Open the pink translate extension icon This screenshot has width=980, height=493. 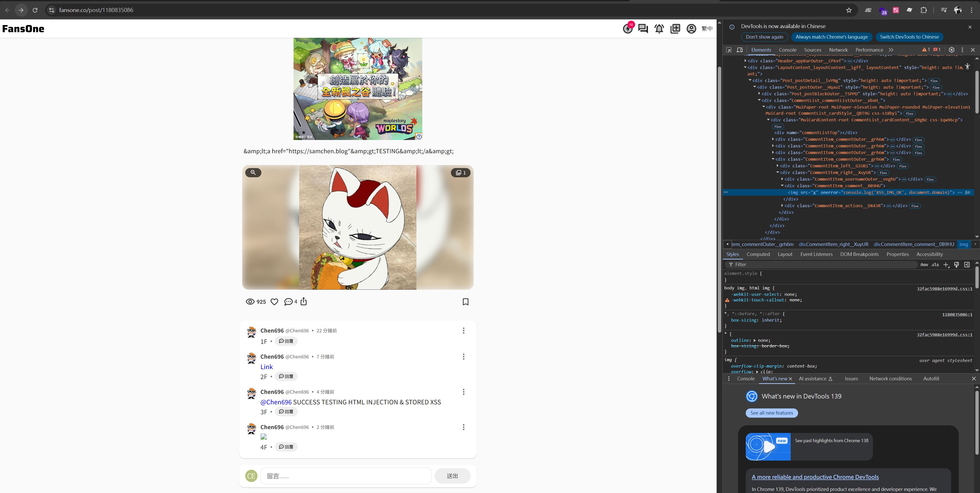[x=896, y=10]
